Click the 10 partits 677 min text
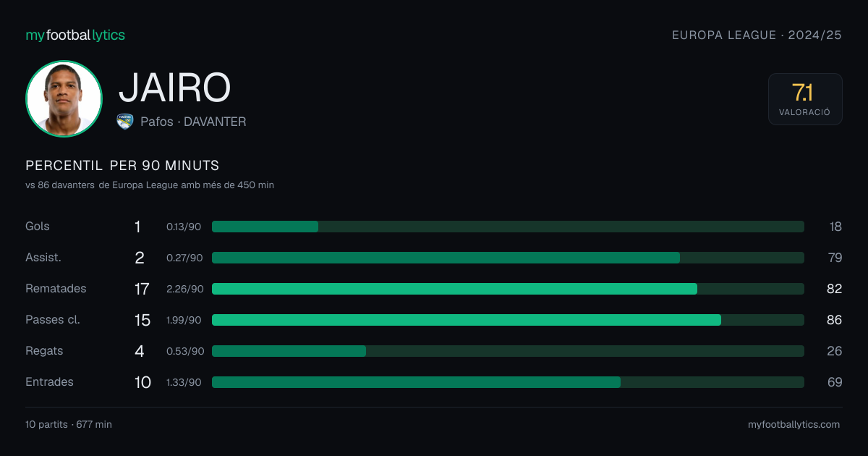Image resolution: width=868 pixels, height=456 pixels. [69, 425]
